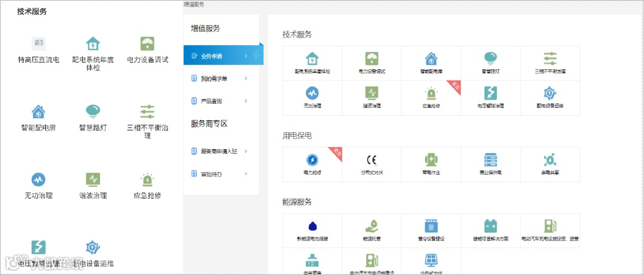Select 带电作业 green icon
Image resolution: width=644 pixels, height=275 pixels.
(431, 160)
